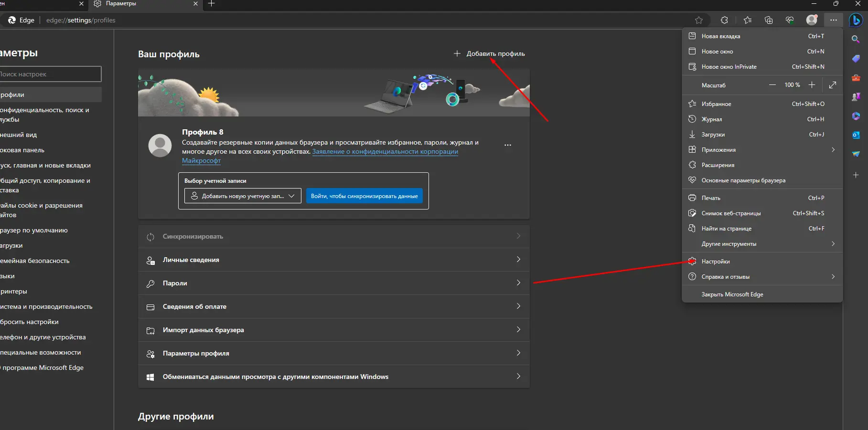
Task: Open the Outlook icon in sidebar
Action: pyautogui.click(x=856, y=135)
